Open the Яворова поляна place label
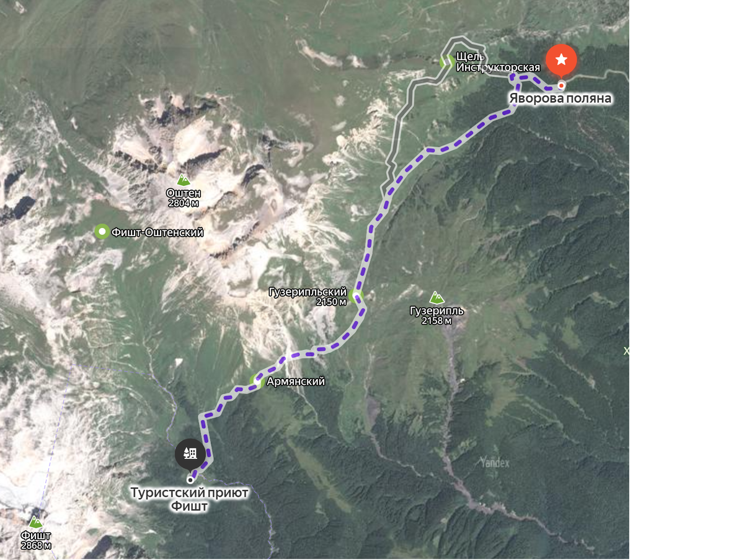Viewport: 744px width, 560px height. (560, 98)
